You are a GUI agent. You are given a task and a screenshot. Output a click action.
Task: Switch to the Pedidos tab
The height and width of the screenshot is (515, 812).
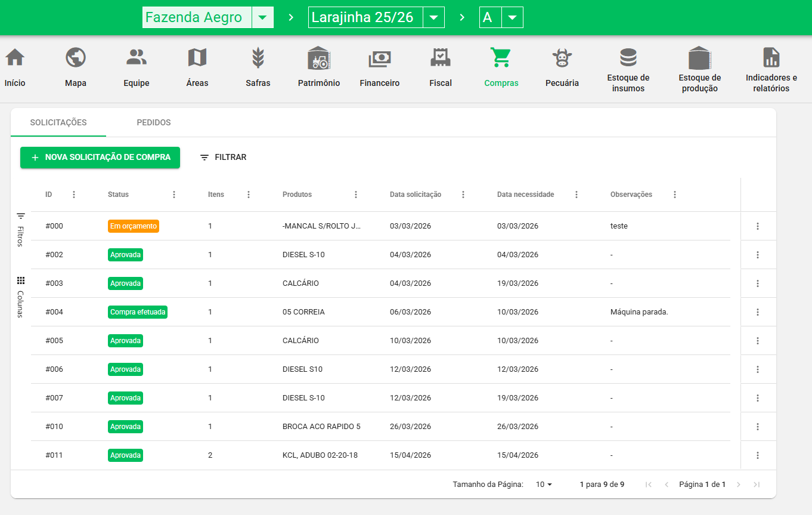(154, 123)
